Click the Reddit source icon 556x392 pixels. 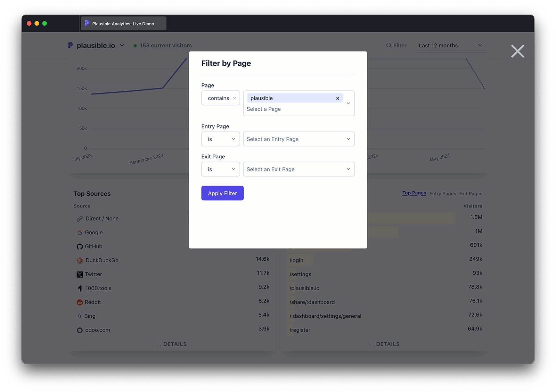pos(80,302)
